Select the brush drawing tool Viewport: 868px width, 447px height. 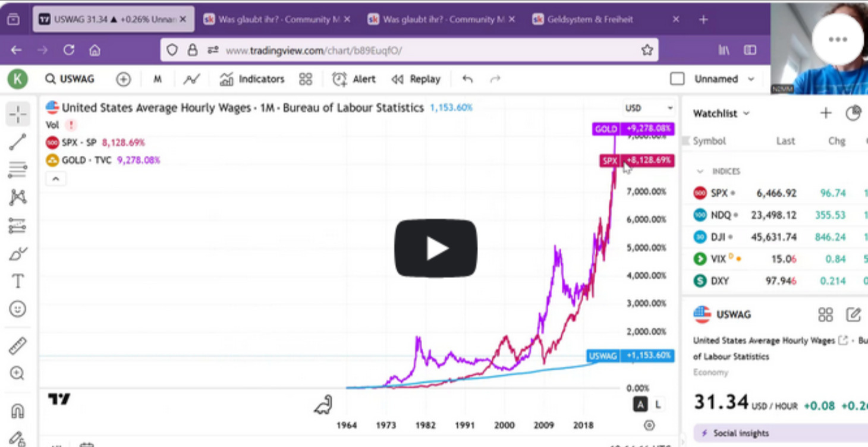18,254
